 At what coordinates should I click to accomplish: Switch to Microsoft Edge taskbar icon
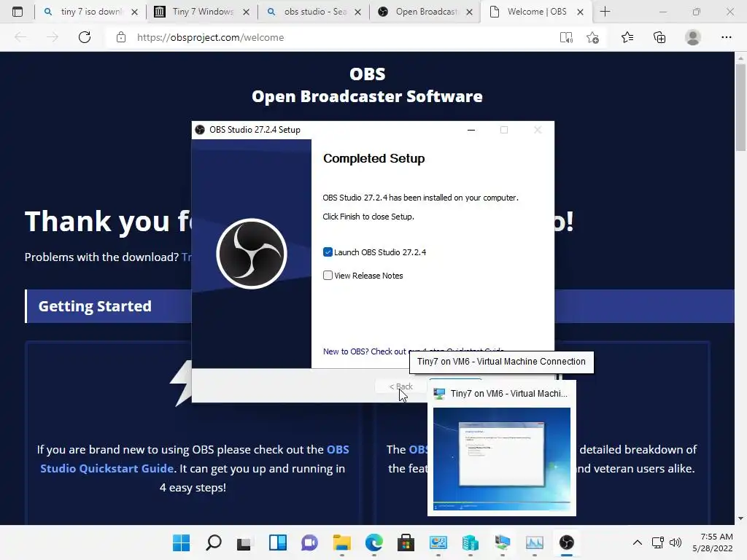[x=374, y=542]
